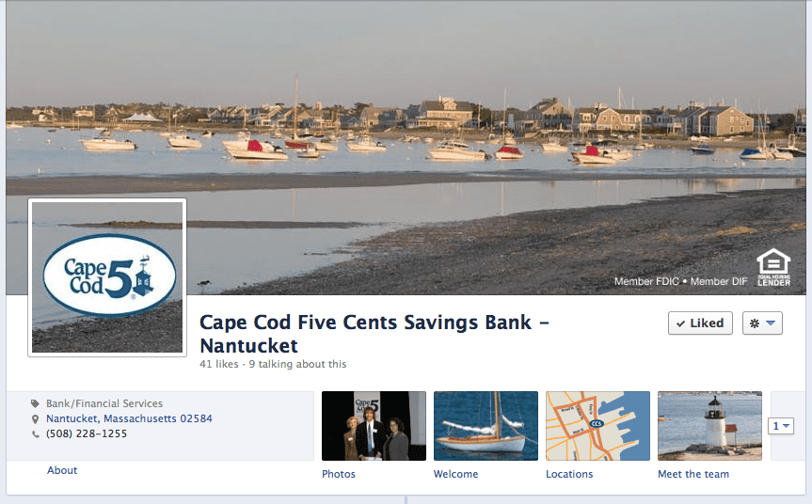Open the map Locations thumbnail
The height and width of the screenshot is (504, 812).
[x=597, y=426]
